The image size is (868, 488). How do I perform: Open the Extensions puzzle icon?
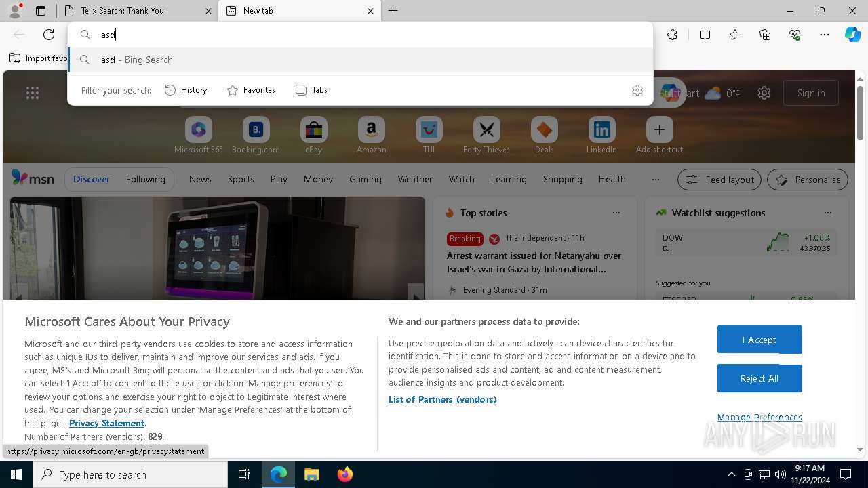pos(672,35)
